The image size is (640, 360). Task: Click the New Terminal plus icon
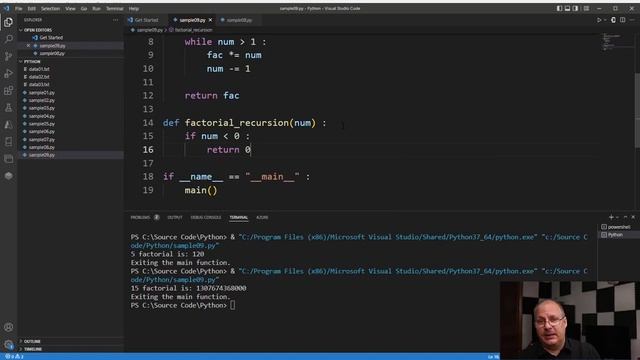point(611,217)
